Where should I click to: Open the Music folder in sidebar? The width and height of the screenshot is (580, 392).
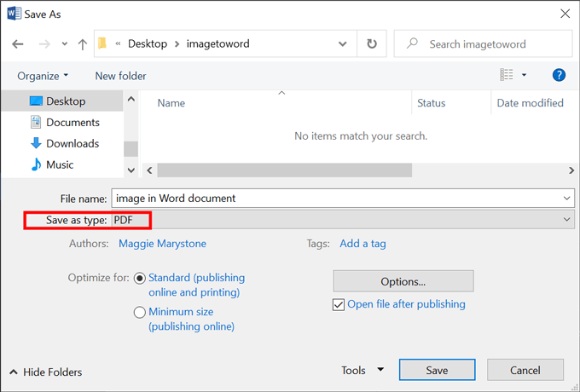tap(60, 164)
